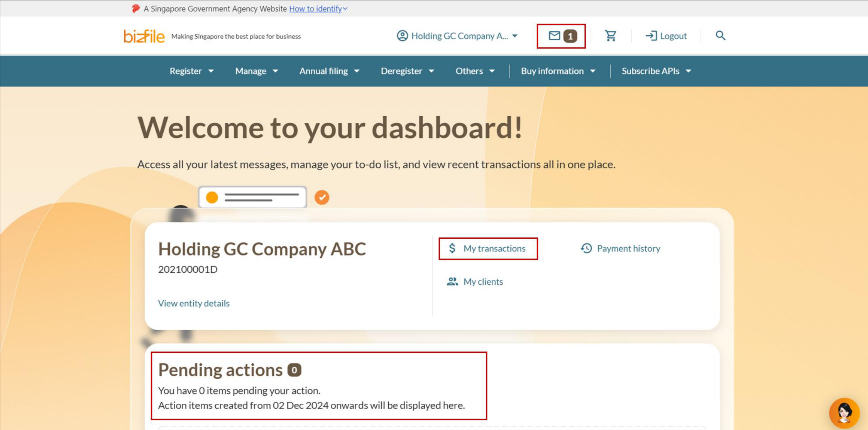Click the Others dropdown arrow
The width and height of the screenshot is (868, 430).
pyautogui.click(x=492, y=71)
